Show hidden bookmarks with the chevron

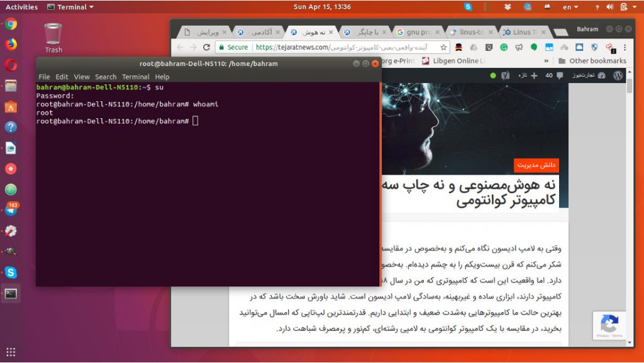(547, 61)
